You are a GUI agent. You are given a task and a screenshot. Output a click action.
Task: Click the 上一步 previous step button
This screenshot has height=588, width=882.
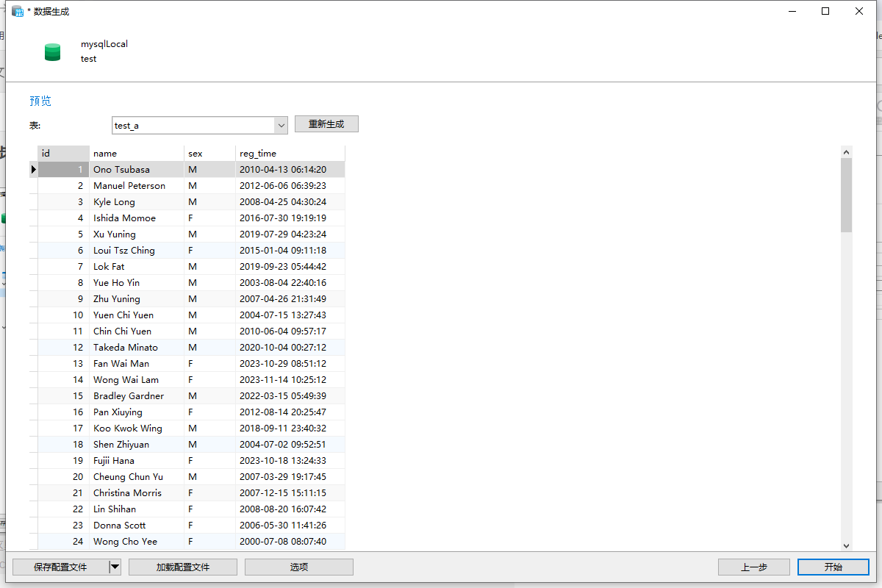click(754, 567)
